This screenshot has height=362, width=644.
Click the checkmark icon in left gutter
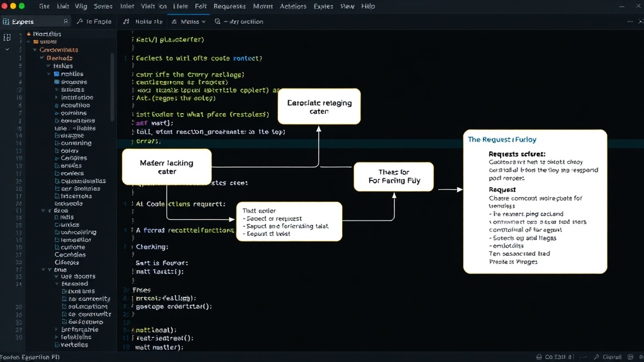click(7, 49)
